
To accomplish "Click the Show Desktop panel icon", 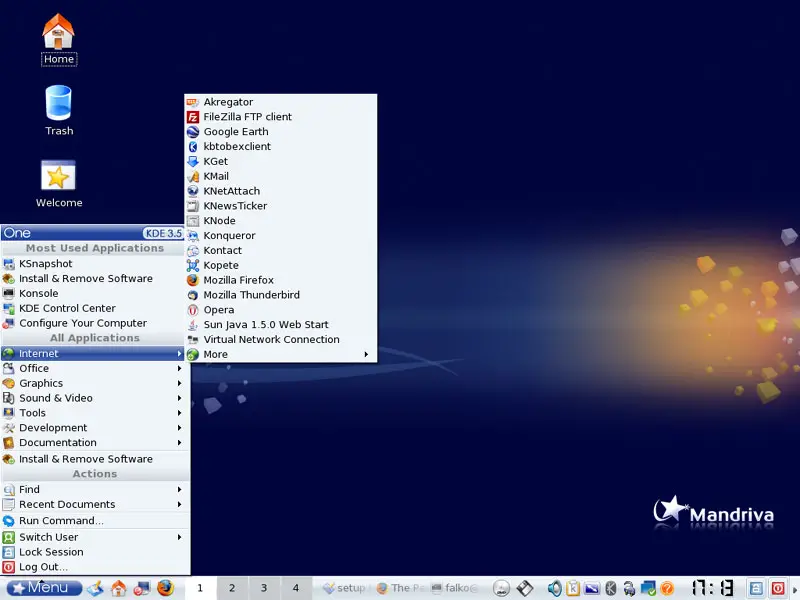I will point(95,588).
